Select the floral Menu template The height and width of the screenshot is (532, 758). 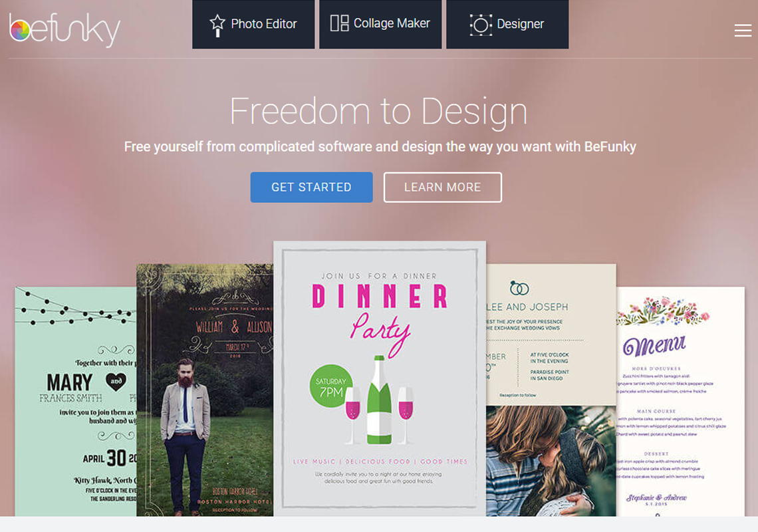click(680, 402)
